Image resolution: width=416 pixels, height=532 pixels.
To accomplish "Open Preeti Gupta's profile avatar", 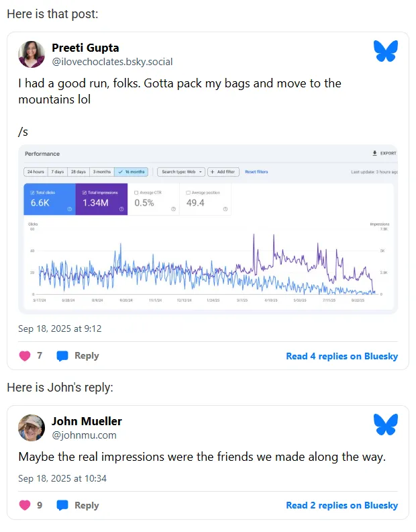I will (x=32, y=54).
